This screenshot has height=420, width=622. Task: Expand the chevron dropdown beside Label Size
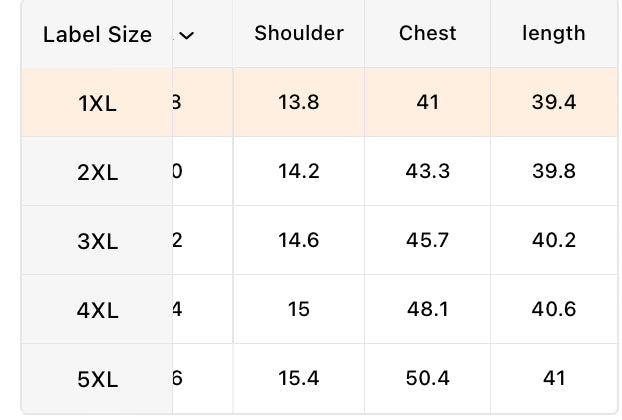pos(186,35)
